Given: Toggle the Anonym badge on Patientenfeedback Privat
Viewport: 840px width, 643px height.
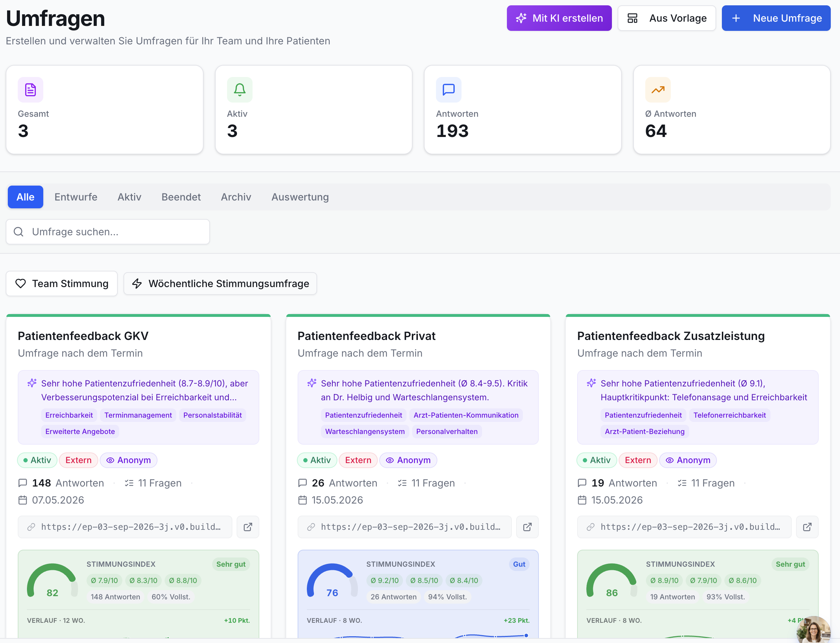Looking at the screenshot, I should tap(408, 460).
